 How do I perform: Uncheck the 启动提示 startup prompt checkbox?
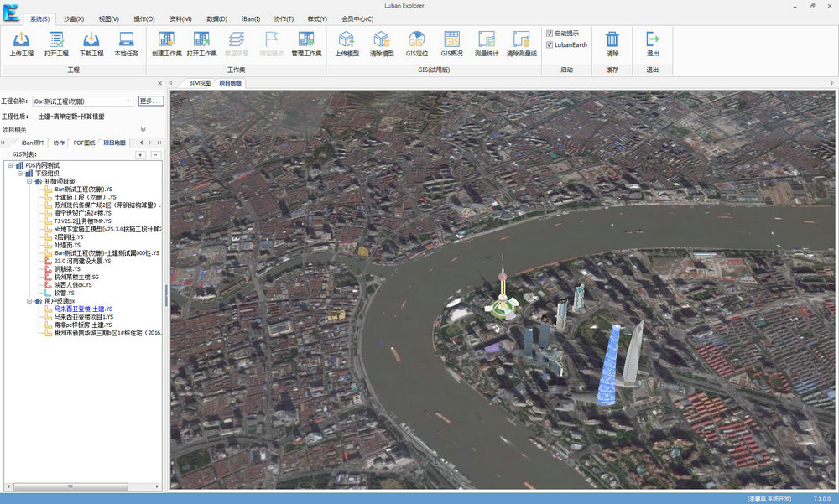pos(550,34)
